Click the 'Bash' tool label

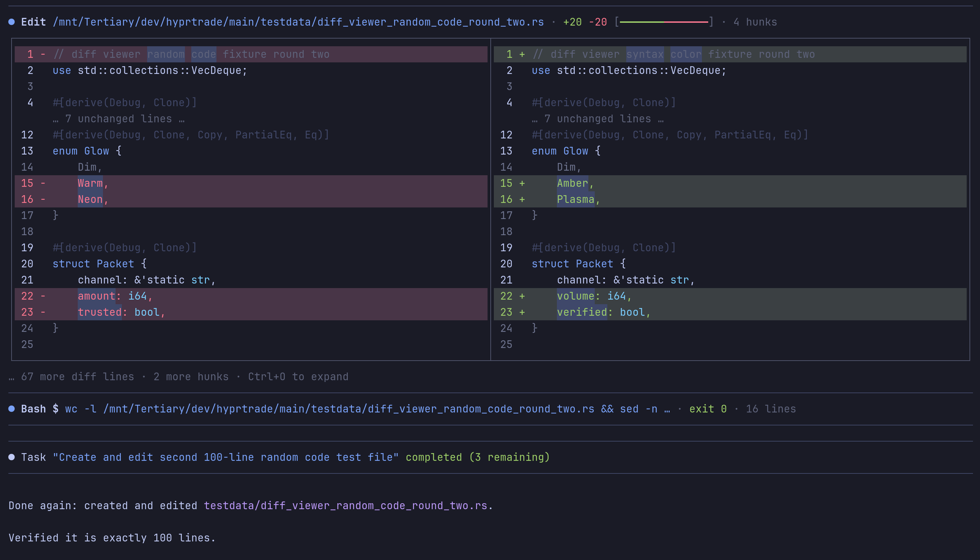point(33,409)
